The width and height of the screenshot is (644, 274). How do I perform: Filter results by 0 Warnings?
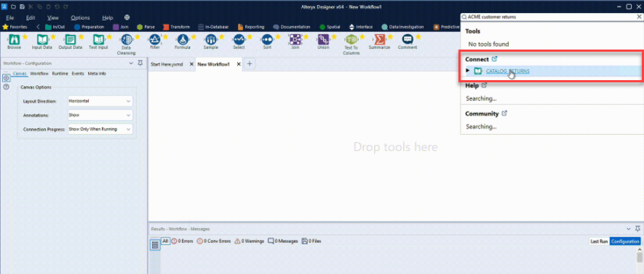(250, 241)
